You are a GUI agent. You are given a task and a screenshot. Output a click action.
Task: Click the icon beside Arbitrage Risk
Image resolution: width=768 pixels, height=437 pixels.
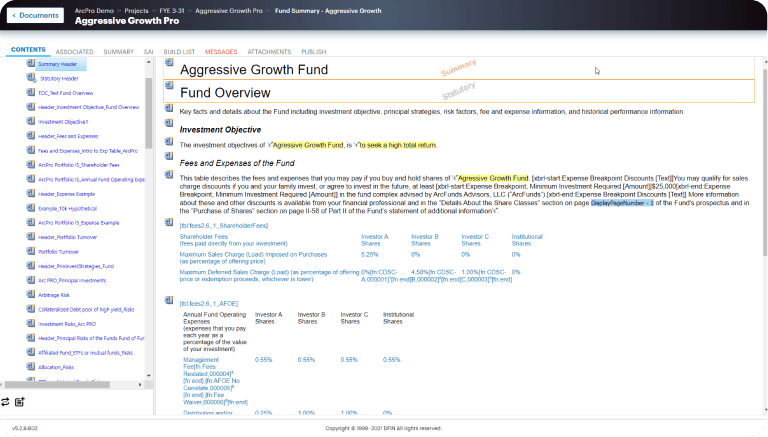(30, 294)
